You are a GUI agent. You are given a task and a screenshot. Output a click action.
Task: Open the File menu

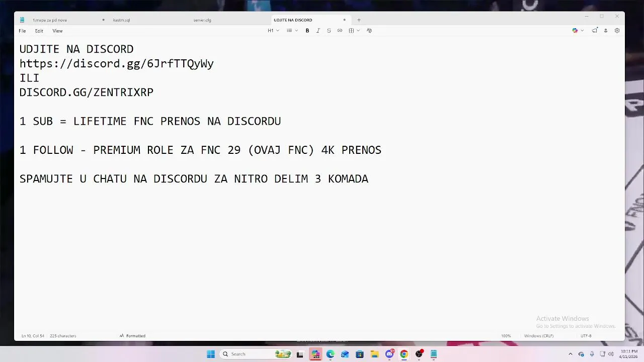click(x=22, y=31)
